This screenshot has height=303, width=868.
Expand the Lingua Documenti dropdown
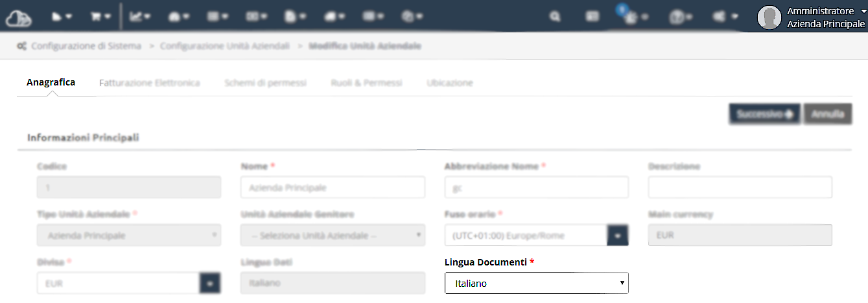coord(537,283)
